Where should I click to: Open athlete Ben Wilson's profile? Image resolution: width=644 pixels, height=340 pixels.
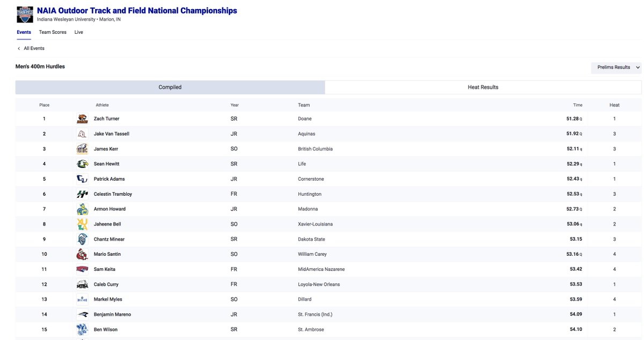click(105, 329)
